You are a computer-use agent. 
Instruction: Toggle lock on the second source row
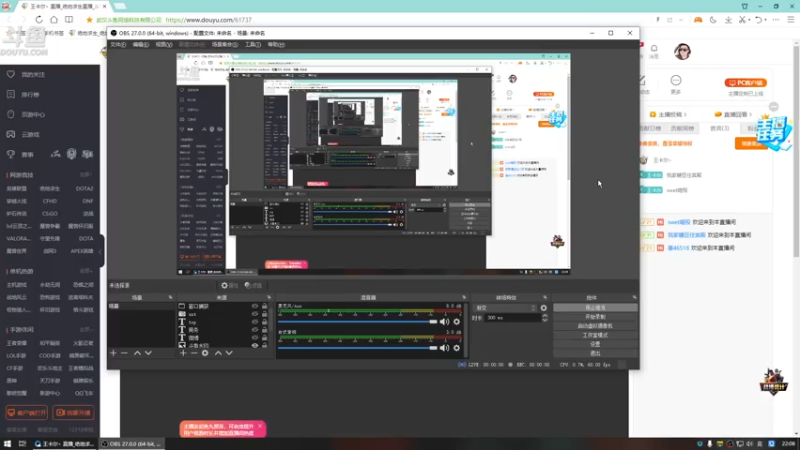pos(264,314)
